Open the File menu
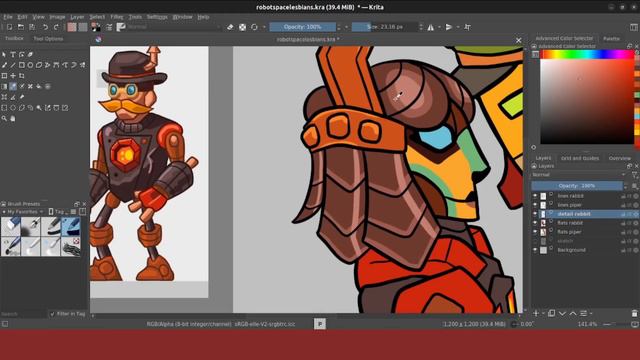Image resolution: width=640 pixels, height=360 pixels. tap(8, 17)
